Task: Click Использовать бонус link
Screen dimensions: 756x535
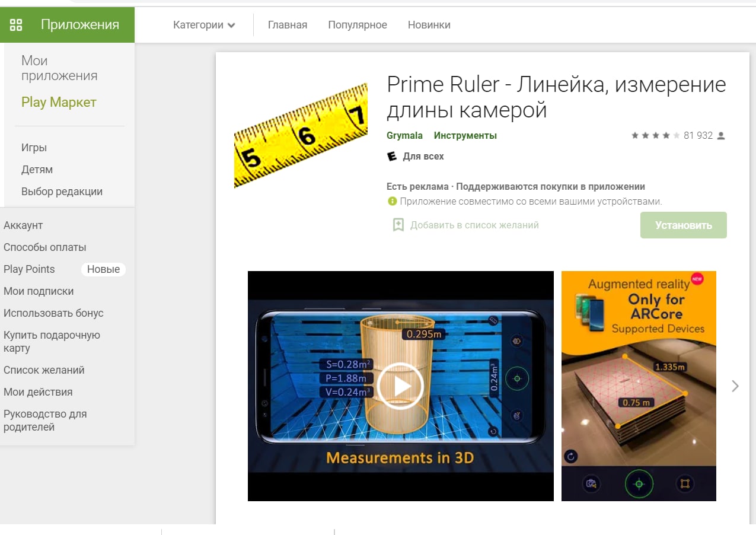Action: [53, 313]
